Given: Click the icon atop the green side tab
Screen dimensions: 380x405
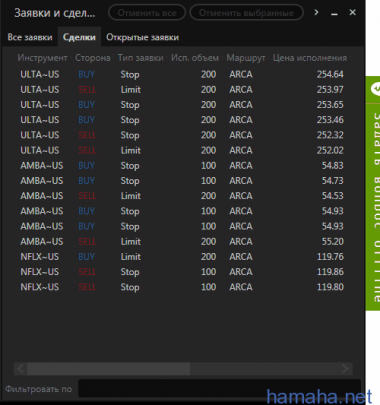Looking at the screenshot, I should (x=375, y=89).
